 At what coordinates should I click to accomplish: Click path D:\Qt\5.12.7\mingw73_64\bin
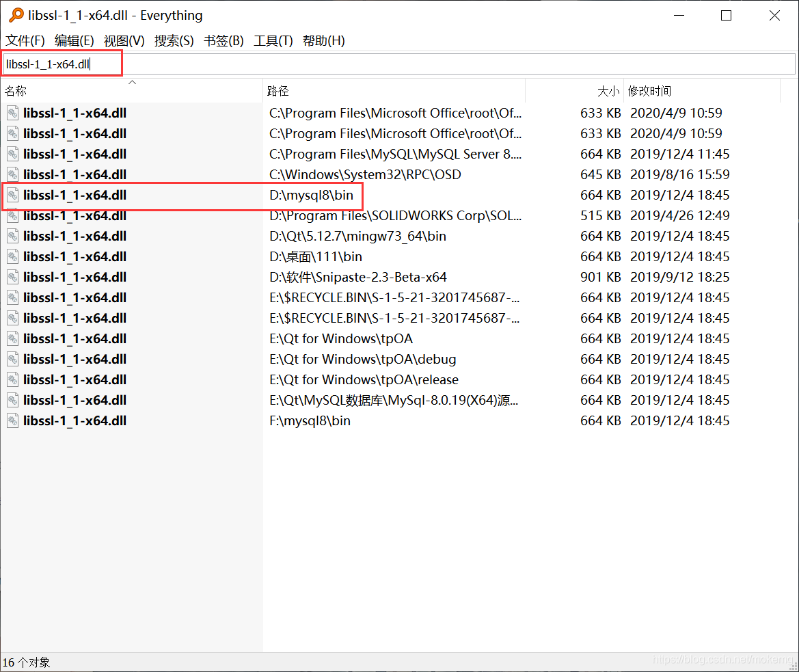tap(357, 237)
